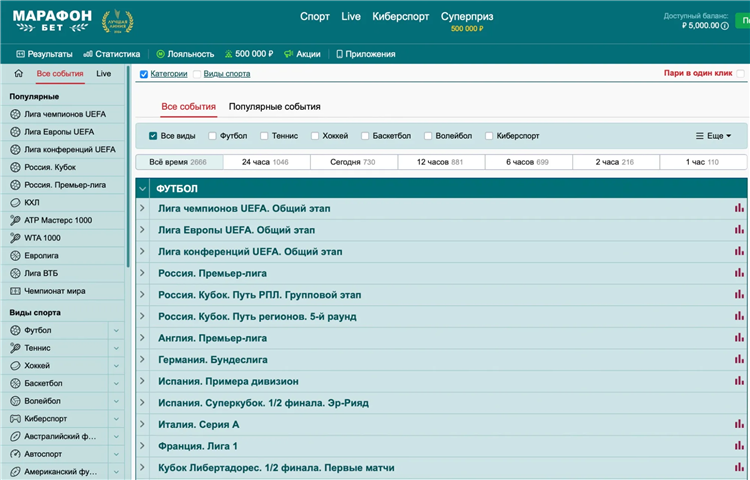Expand Волейбол submenu arrow in sidebar
This screenshot has width=750, height=480.
pyautogui.click(x=116, y=401)
